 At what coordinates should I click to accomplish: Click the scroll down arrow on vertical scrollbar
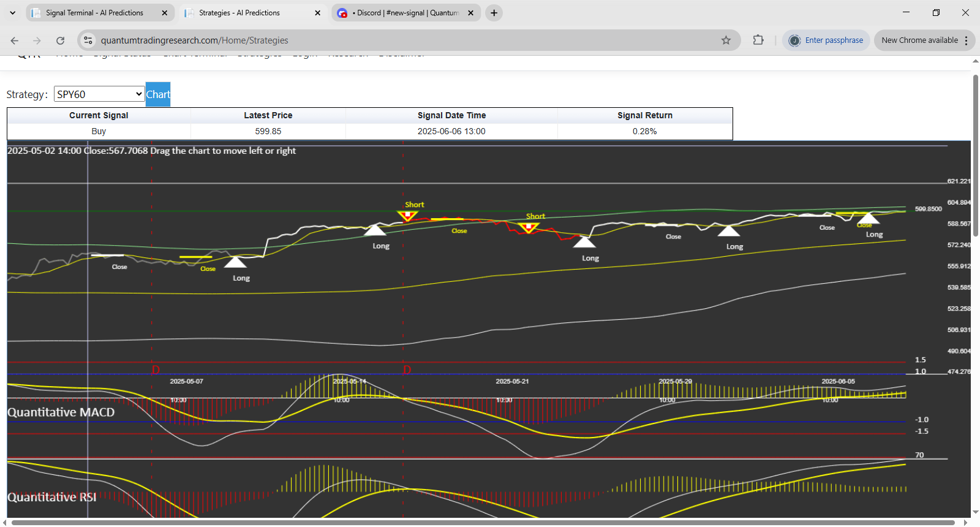coord(976,513)
